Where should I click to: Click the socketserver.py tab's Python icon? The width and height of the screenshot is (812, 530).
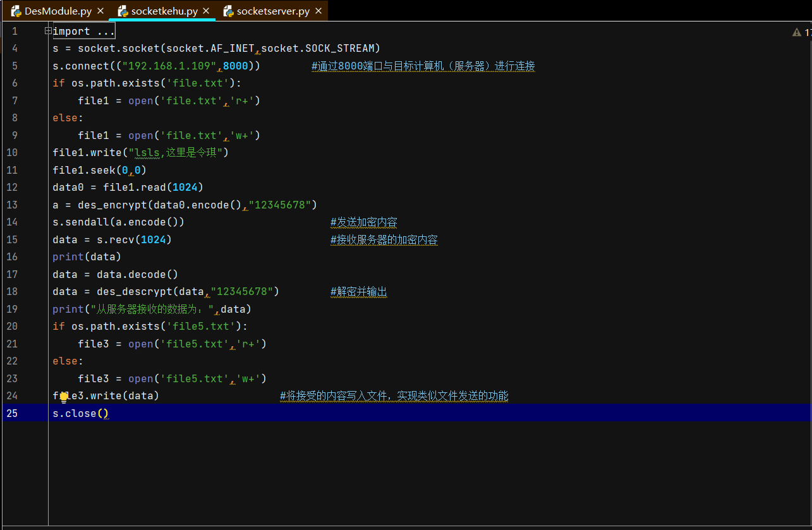pyautogui.click(x=229, y=11)
